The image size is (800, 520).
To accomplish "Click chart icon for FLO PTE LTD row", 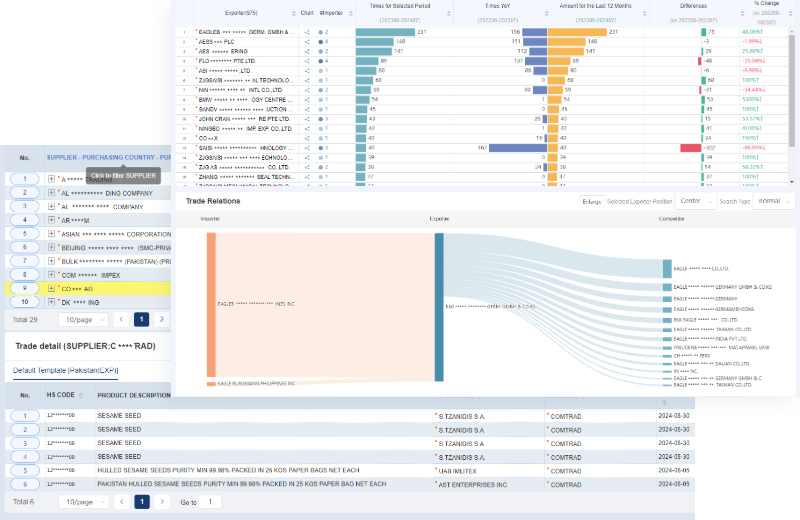I will point(307,61).
